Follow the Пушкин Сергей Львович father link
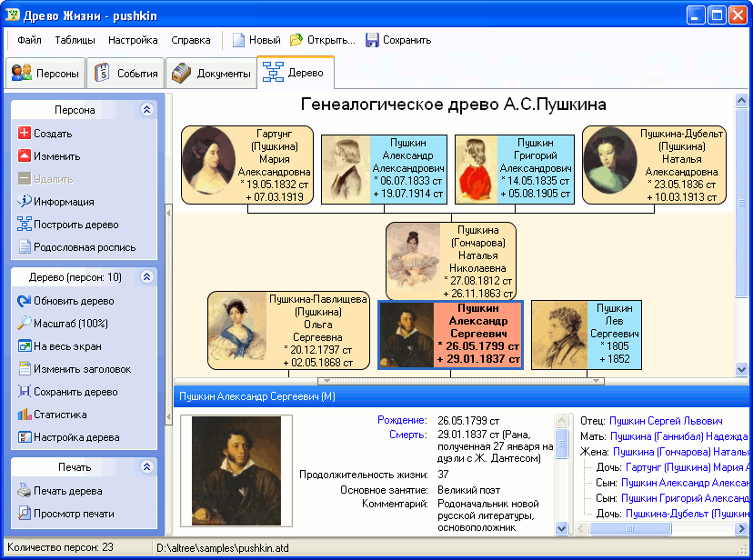Viewport: 753px width, 560px height. pyautogui.click(x=666, y=421)
